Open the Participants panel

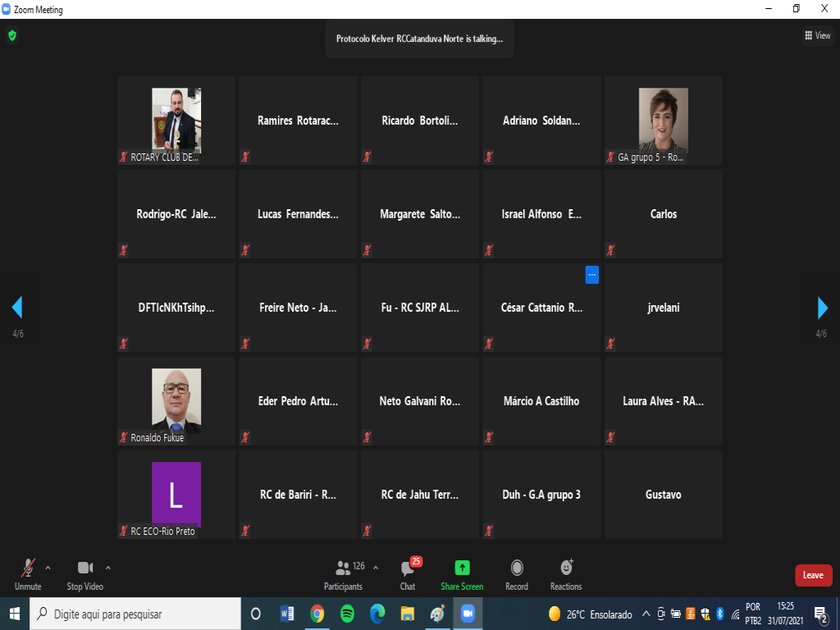(x=343, y=573)
